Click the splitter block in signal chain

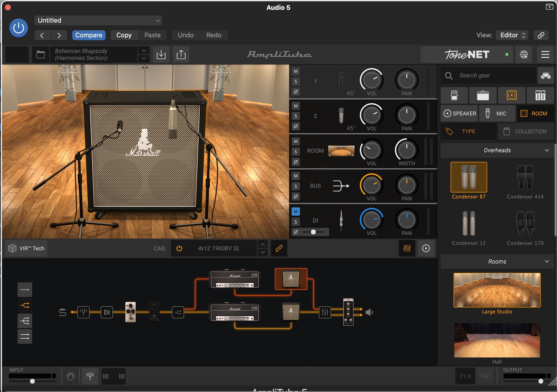point(178,312)
